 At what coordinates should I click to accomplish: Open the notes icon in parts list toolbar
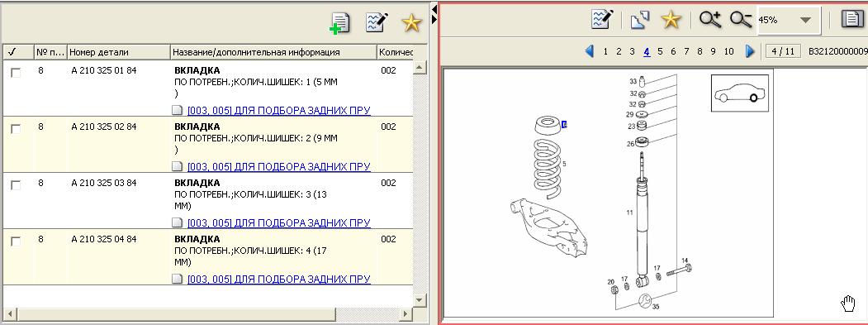tap(377, 22)
